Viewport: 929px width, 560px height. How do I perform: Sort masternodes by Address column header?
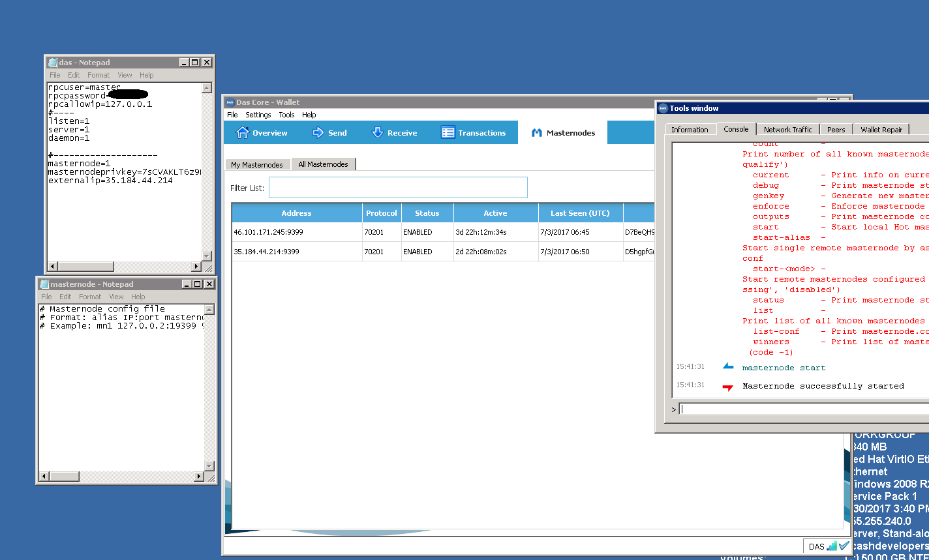click(x=297, y=213)
